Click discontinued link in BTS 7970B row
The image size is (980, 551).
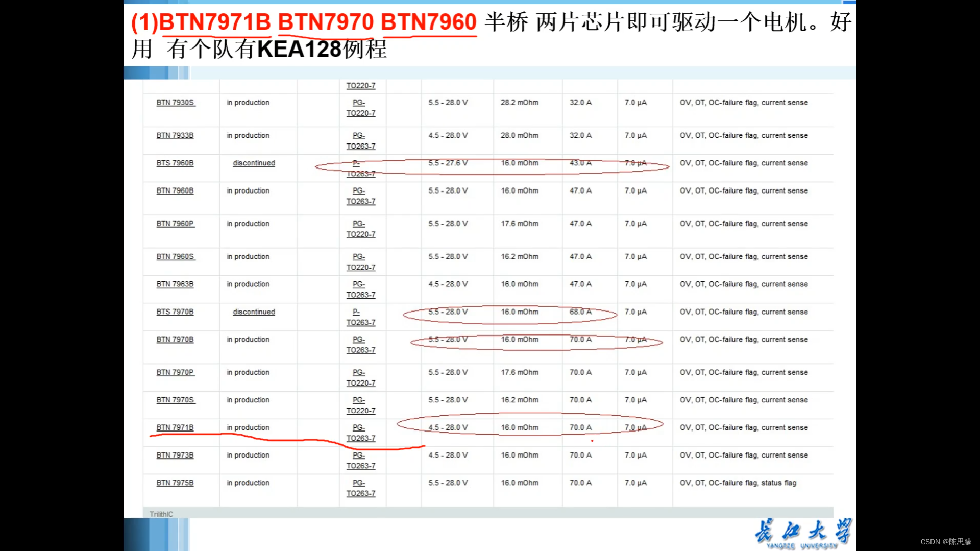tap(254, 312)
